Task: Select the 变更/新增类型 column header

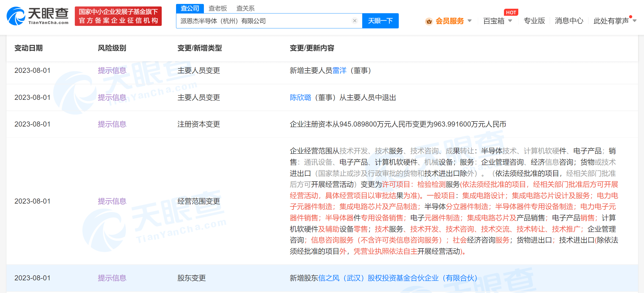Action: pos(200,48)
